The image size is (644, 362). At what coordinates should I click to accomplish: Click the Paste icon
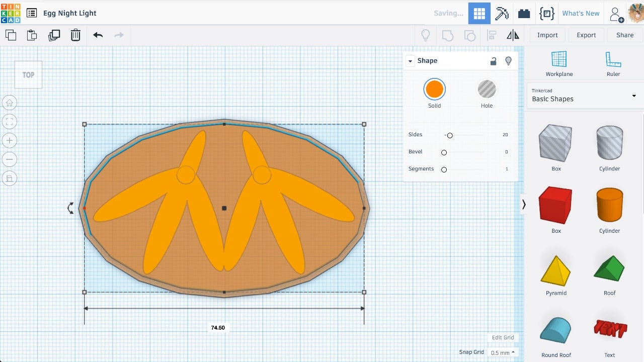[x=32, y=35]
